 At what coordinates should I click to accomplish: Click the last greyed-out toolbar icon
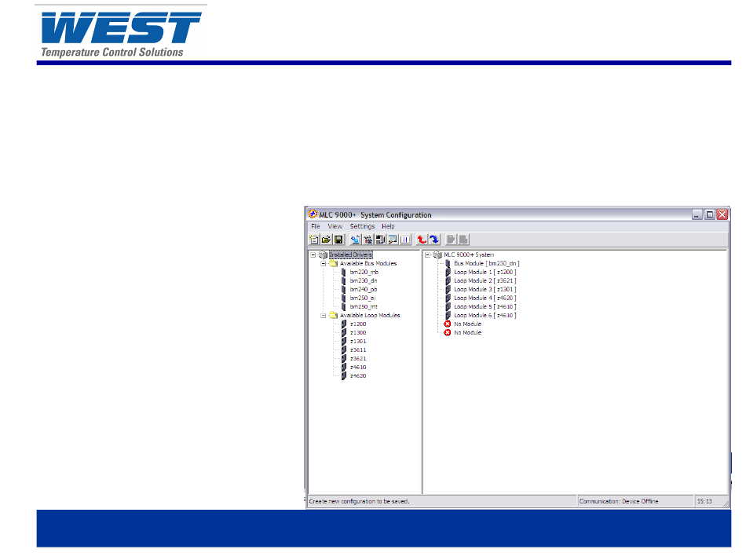click(463, 240)
